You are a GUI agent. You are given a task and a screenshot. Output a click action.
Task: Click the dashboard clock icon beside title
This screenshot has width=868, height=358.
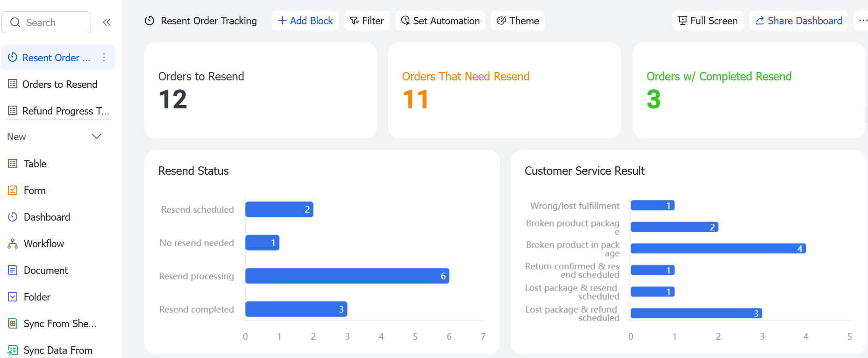tap(149, 21)
